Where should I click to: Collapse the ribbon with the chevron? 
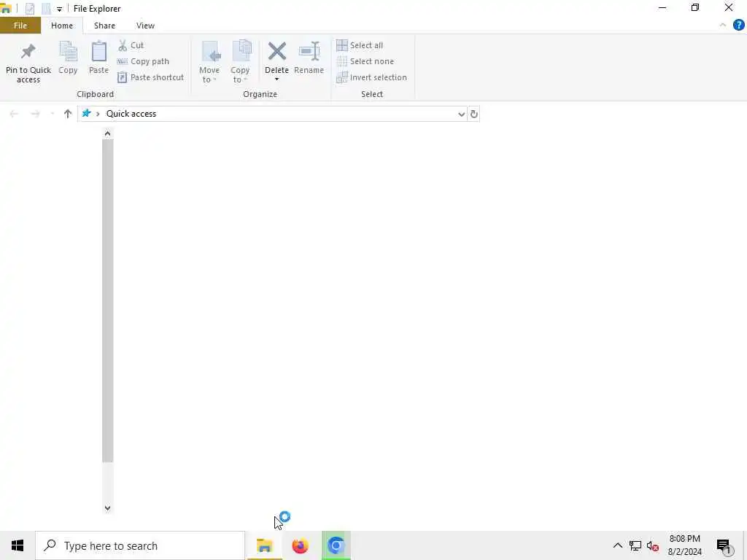[x=723, y=26]
